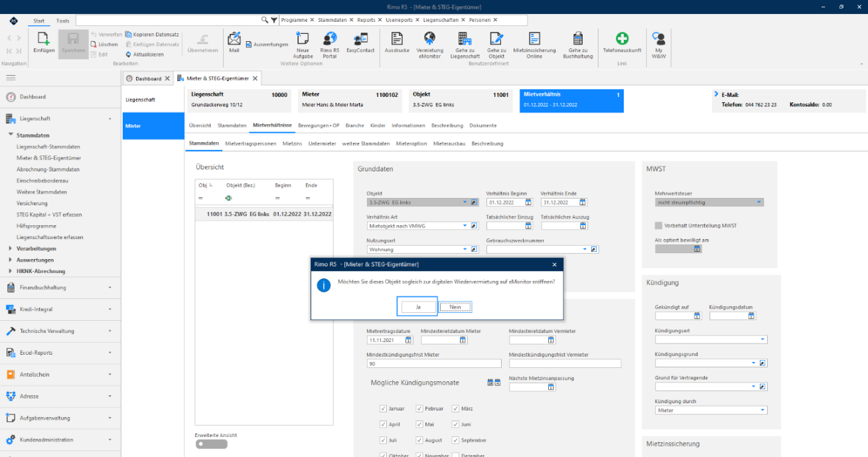Select the Mietzins sub-tab
This screenshot has height=457, width=868.
point(293,143)
